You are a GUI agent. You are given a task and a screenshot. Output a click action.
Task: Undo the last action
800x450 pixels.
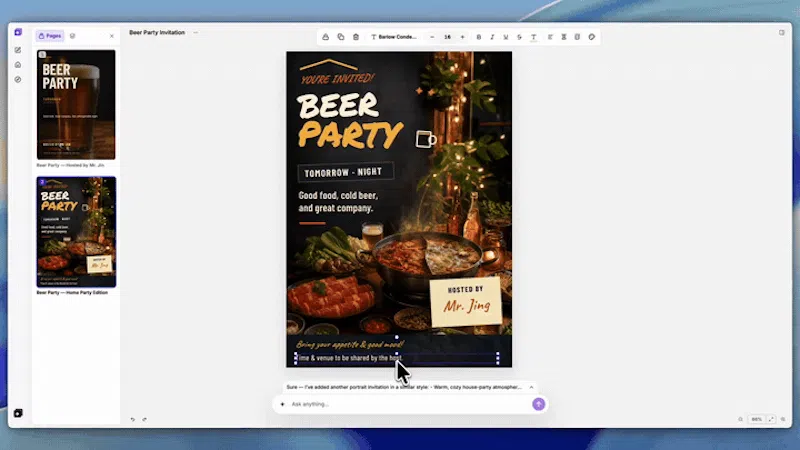pos(133,419)
